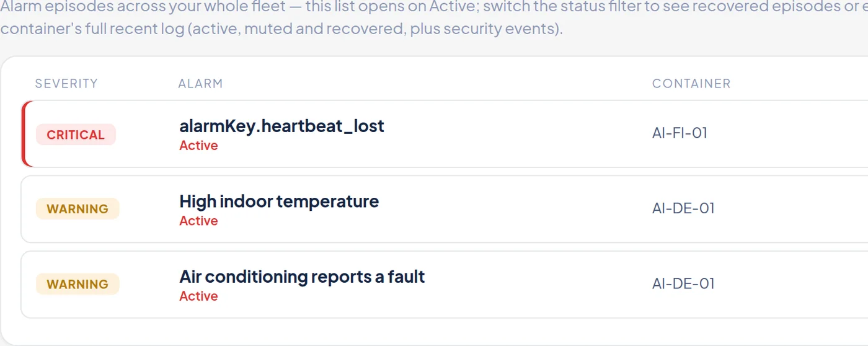Select WARNING badge for High indoor temperature

(77, 209)
